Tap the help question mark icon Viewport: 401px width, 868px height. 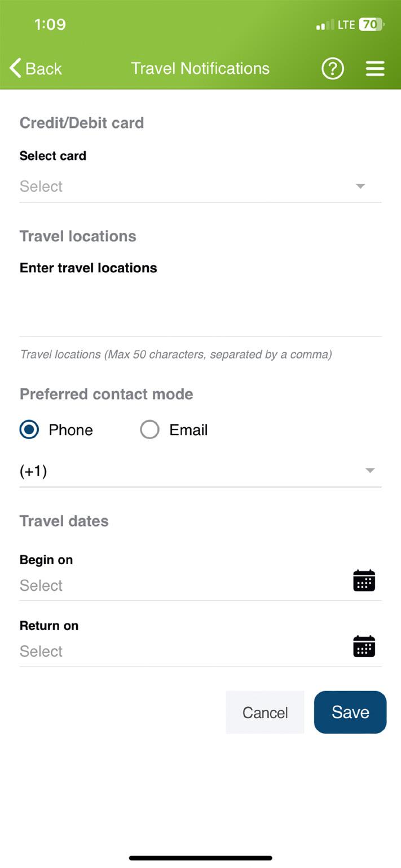(x=333, y=69)
